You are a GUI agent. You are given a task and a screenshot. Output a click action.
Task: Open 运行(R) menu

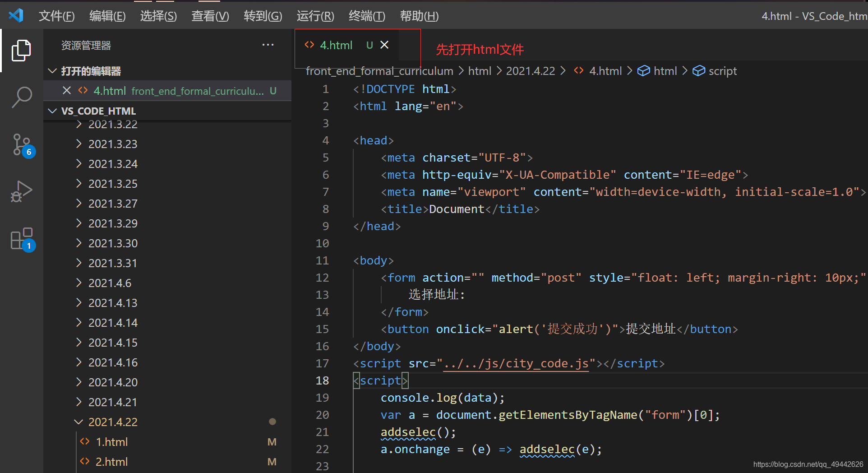[315, 16]
